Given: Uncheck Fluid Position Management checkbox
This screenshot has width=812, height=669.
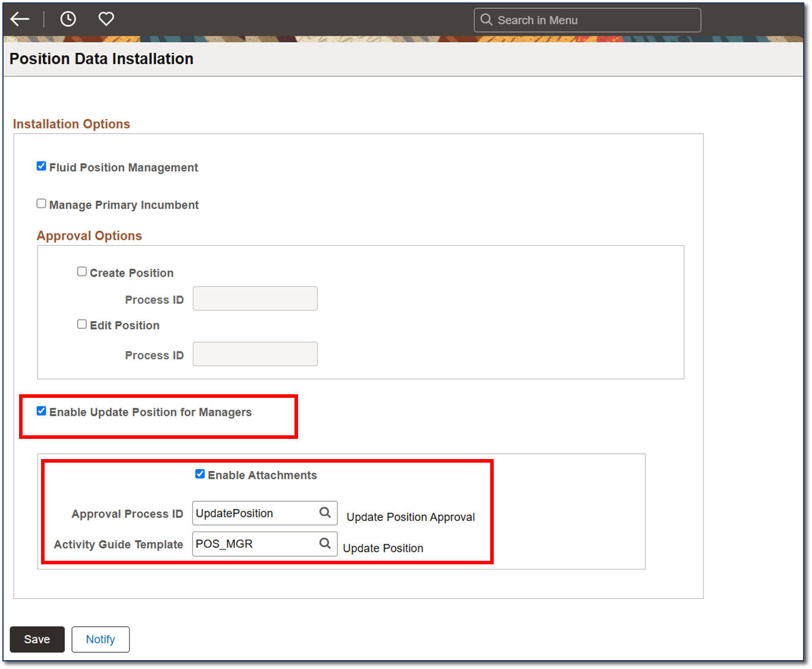Looking at the screenshot, I should pos(42,167).
